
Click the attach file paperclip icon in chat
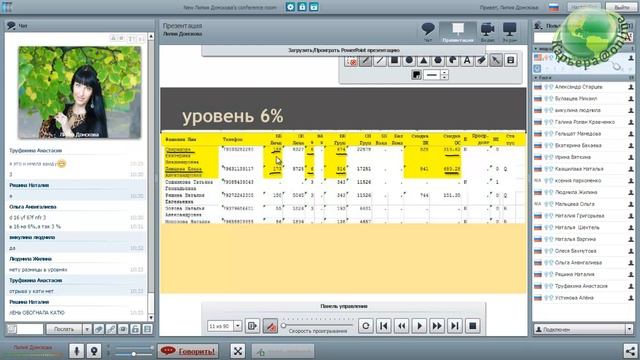[x=99, y=329]
